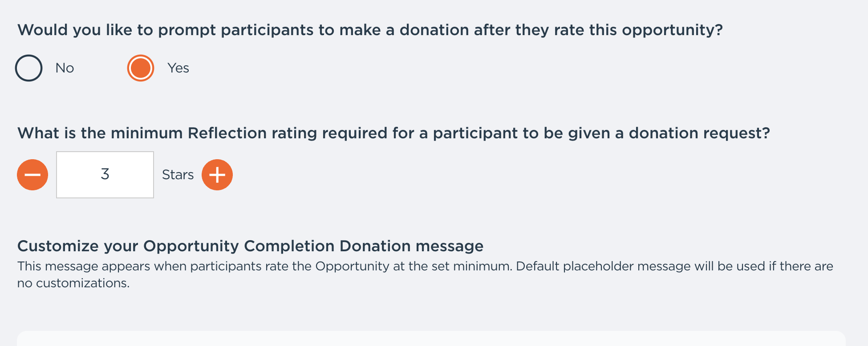Click the Customize Donation message heading
Image resolution: width=868 pixels, height=346 pixels.
click(250, 246)
